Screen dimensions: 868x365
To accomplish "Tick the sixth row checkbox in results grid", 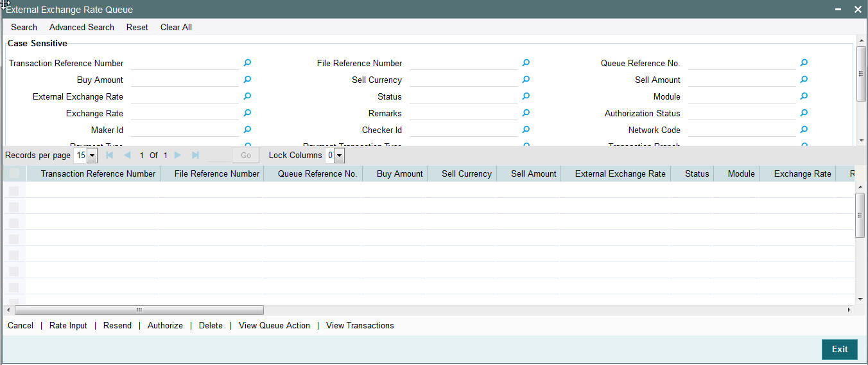I will [x=13, y=271].
